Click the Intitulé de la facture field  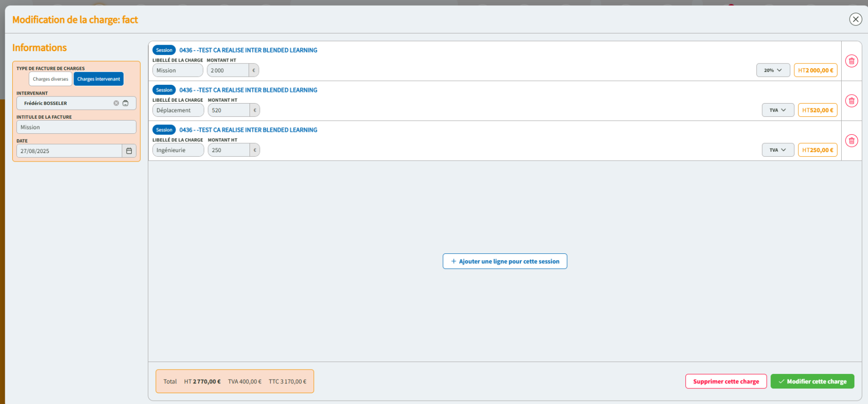pyautogui.click(x=76, y=127)
